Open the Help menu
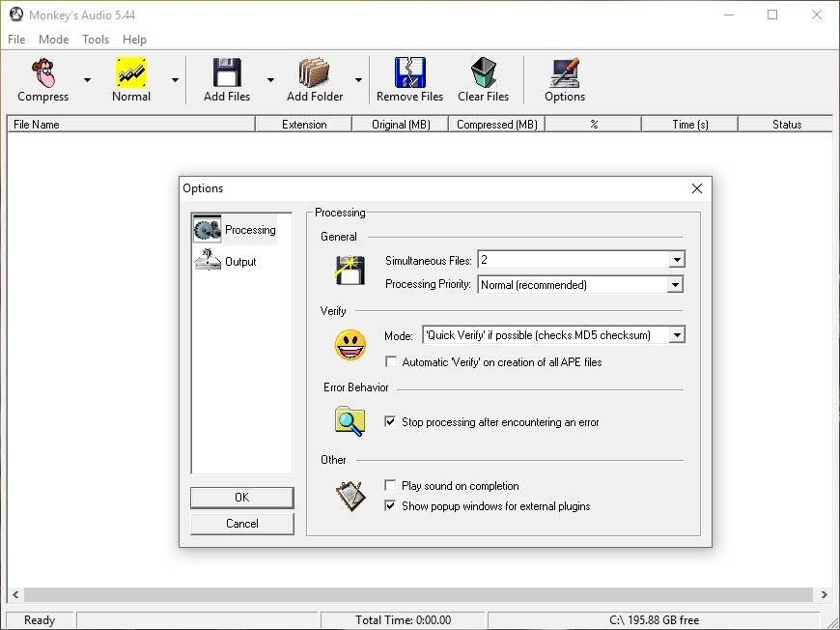This screenshot has width=840, height=630. tap(134, 40)
